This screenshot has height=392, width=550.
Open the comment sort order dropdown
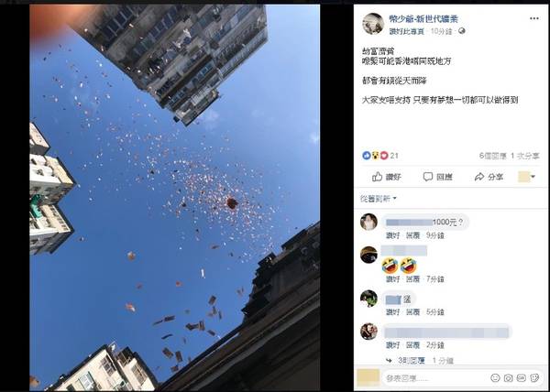[379, 199]
